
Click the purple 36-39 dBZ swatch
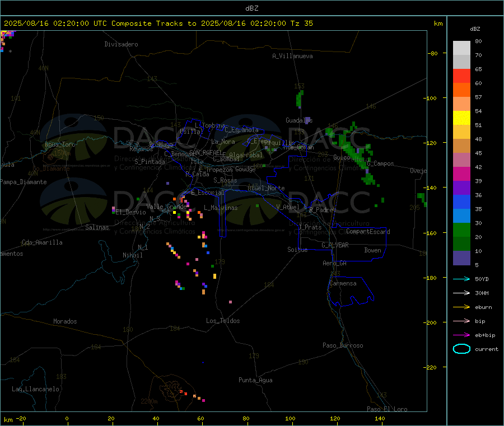[x=461, y=188]
